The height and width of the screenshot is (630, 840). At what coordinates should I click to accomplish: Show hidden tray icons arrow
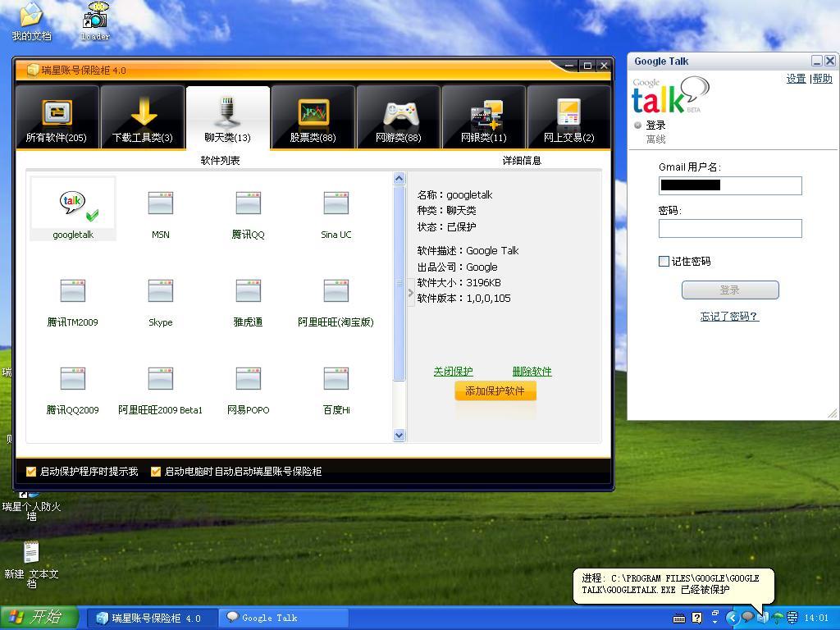733,618
